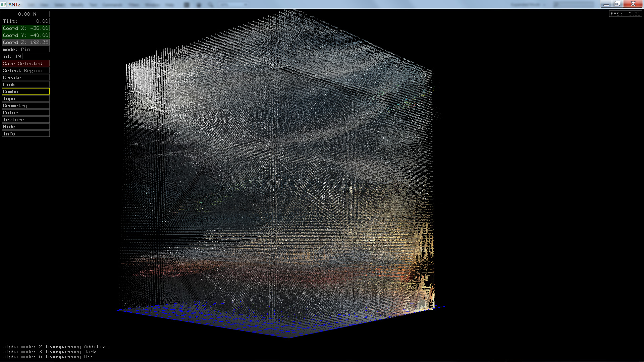The width and height of the screenshot is (644, 362).
Task: Toggle the Hide option
Action: [x=25, y=127]
